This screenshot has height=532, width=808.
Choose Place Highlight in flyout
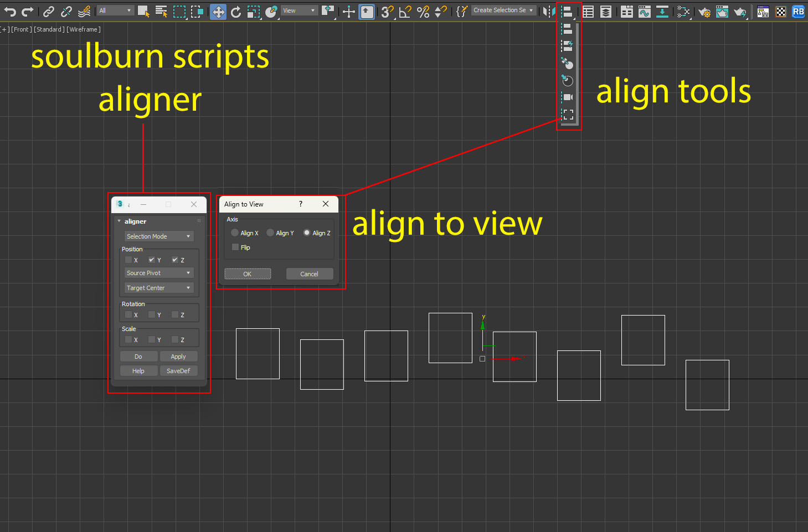(567, 80)
